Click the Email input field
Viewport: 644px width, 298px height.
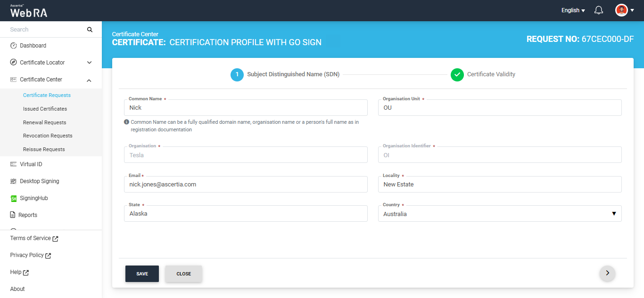pos(245,185)
